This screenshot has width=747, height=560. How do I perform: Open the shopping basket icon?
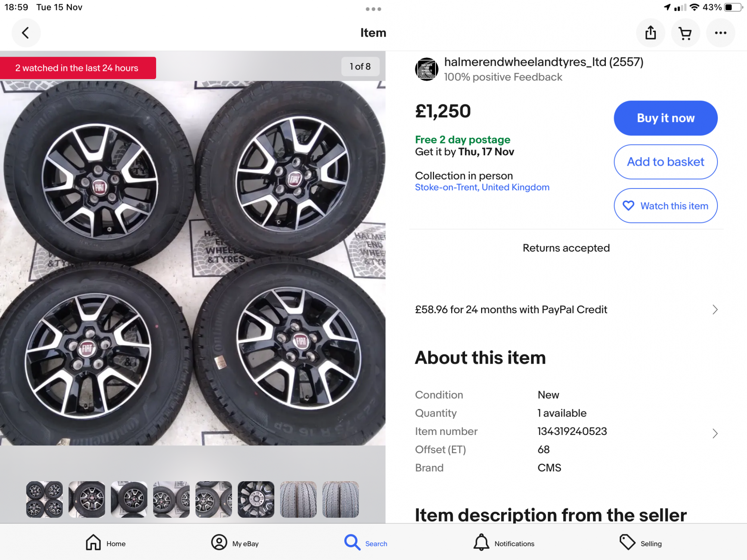(685, 33)
